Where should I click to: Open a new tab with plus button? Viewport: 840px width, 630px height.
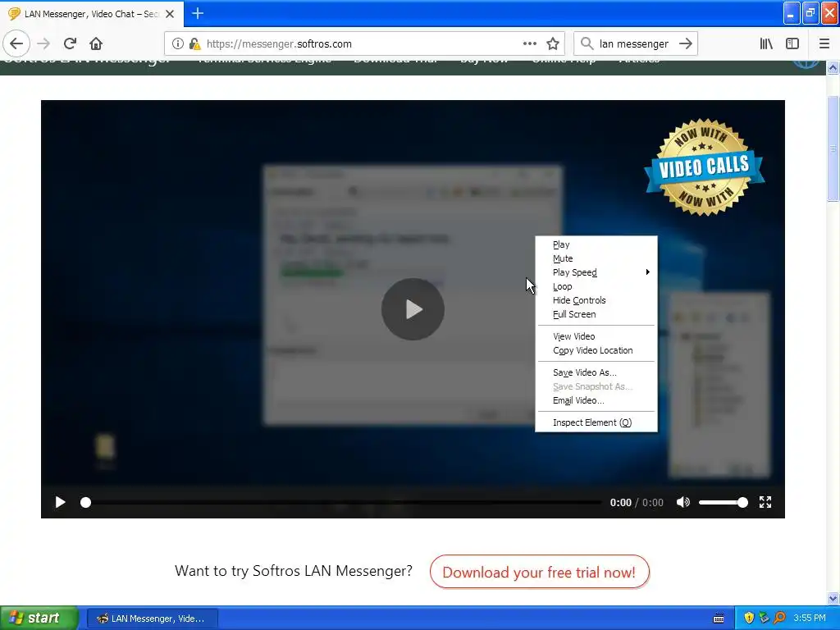[x=198, y=13]
